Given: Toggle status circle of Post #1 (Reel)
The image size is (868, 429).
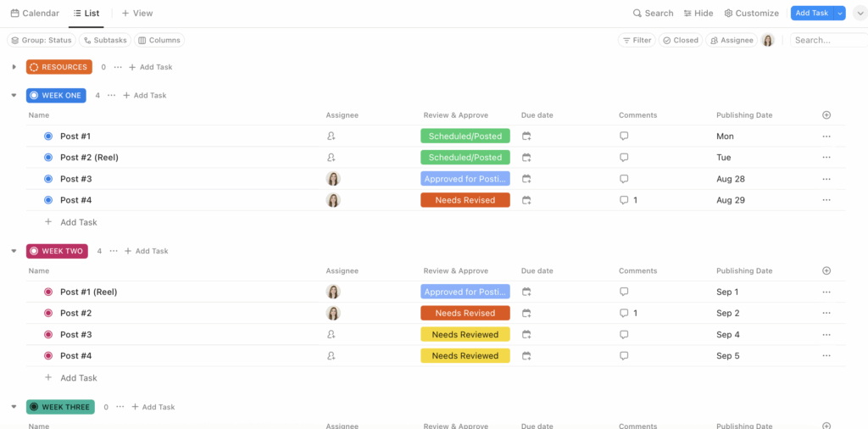Looking at the screenshot, I should point(48,292).
